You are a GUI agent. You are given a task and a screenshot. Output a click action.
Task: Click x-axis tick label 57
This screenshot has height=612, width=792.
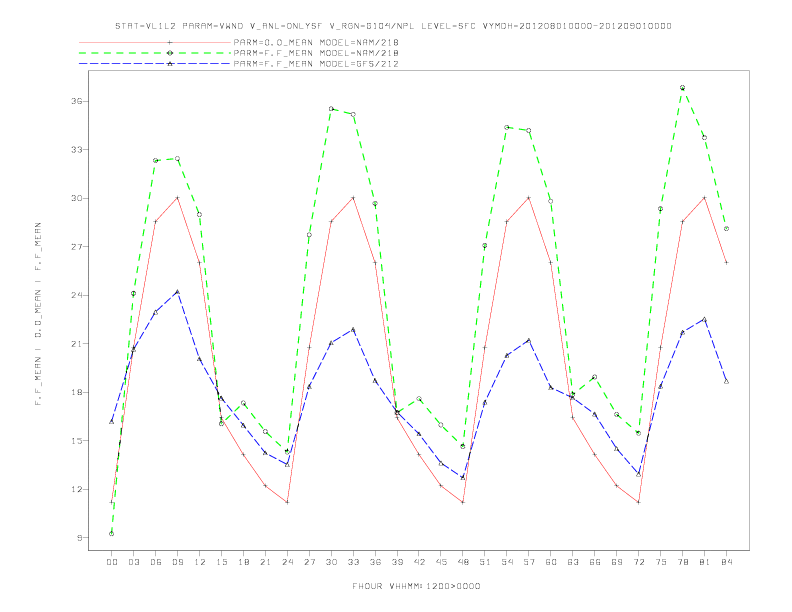tap(529, 562)
